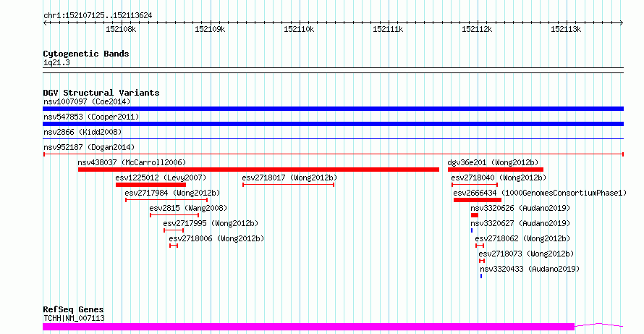Click the esv2718062 (Wong2012b) small glyph
Screen dimensions: 644x334
[479, 246]
